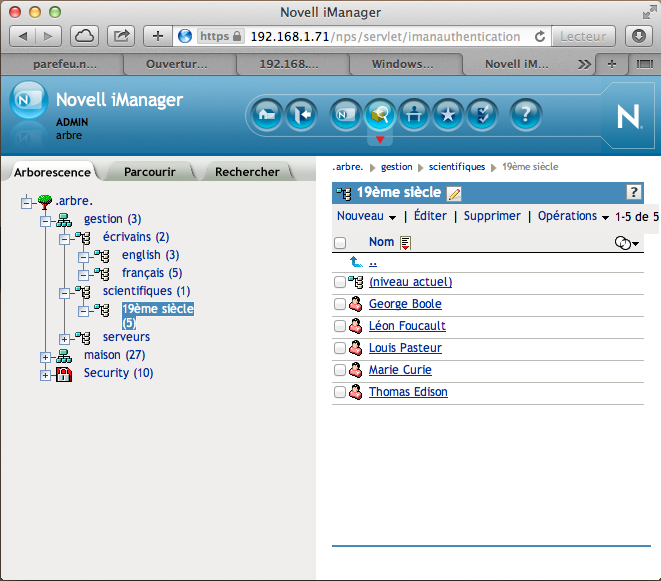The height and width of the screenshot is (581, 661).
Task: Click the organization icon beside maison
Action: (x=64, y=356)
